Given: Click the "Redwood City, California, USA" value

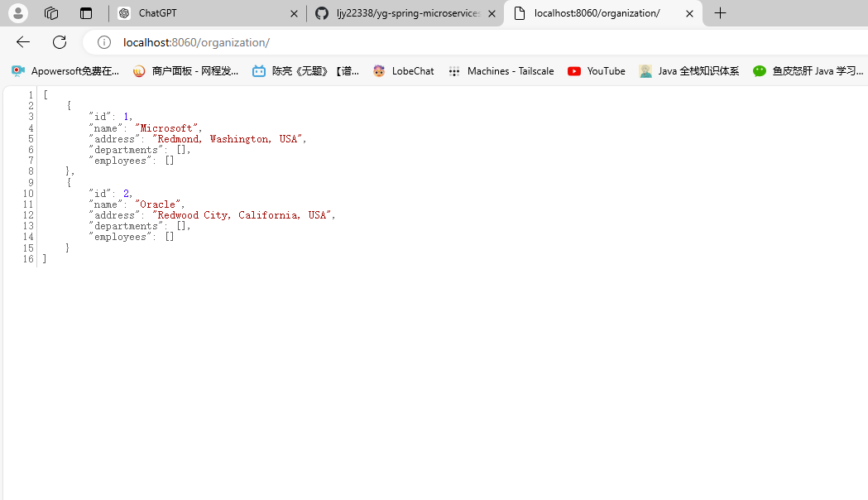Looking at the screenshot, I should (x=242, y=215).
